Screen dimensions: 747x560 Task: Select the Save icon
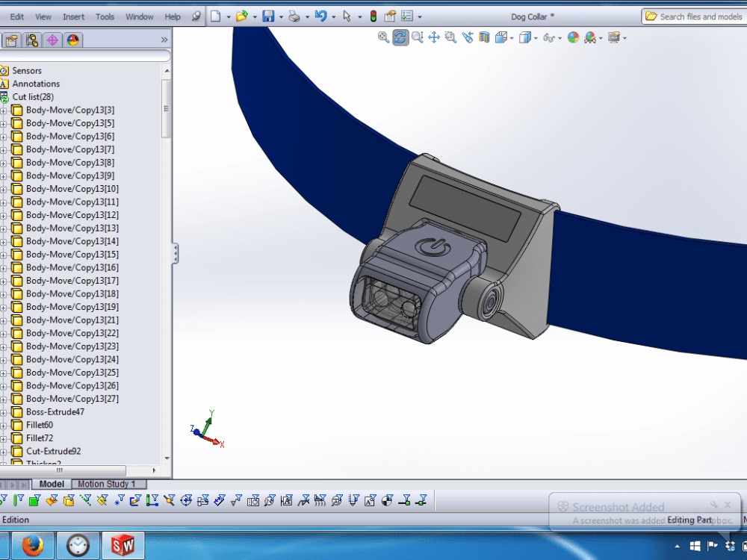(x=269, y=15)
